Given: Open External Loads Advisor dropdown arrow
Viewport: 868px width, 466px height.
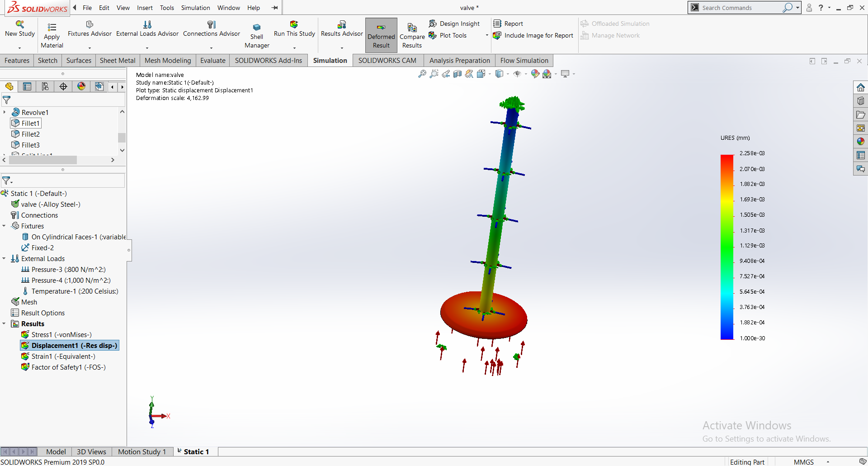Looking at the screenshot, I should pos(147,48).
